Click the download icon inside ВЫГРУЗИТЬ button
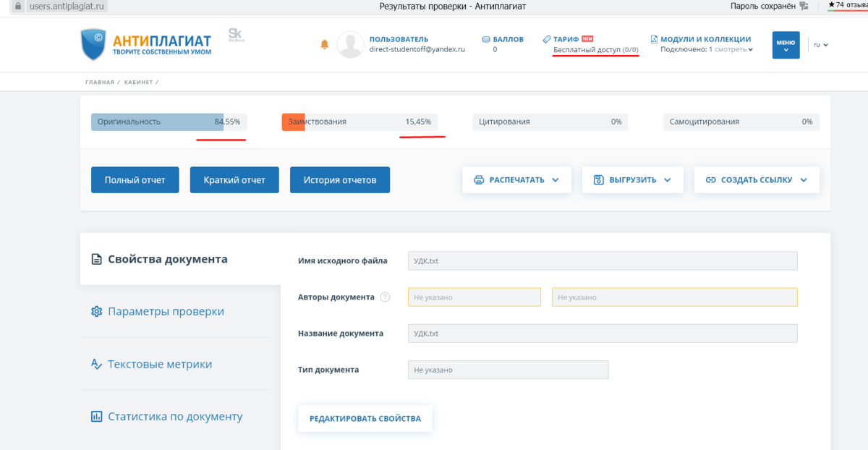This screenshot has height=450, width=868. pyautogui.click(x=600, y=179)
